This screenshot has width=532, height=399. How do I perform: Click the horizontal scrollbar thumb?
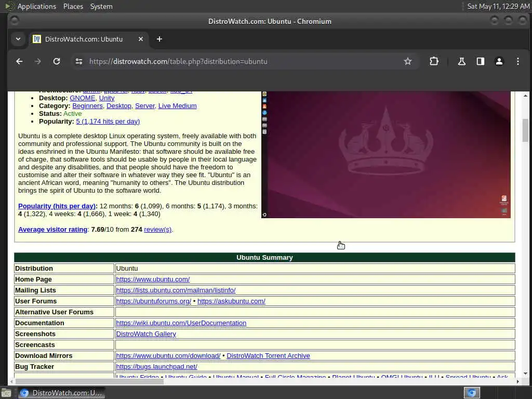pos(89,381)
